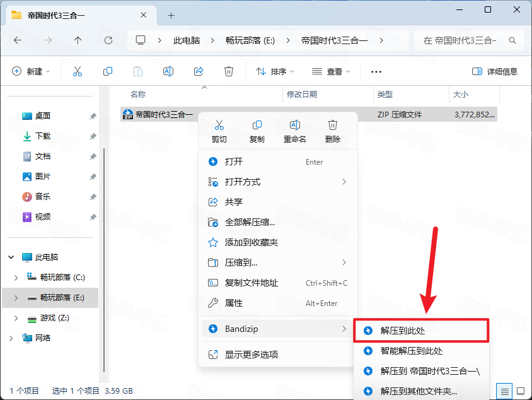
Task: Refresh the current folder
Action: [108, 40]
